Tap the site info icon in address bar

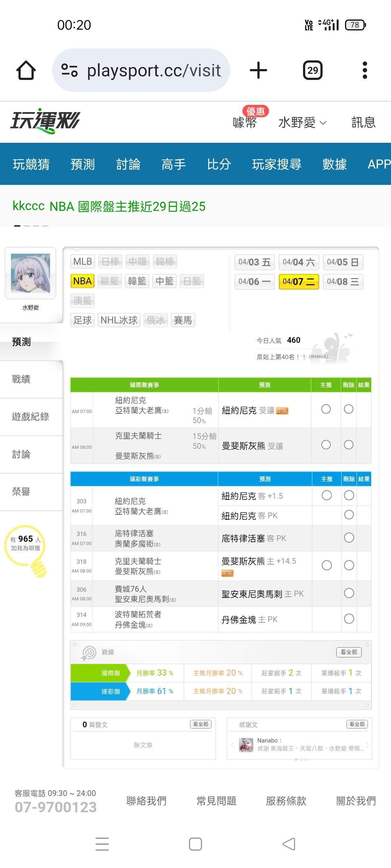pyautogui.click(x=70, y=70)
